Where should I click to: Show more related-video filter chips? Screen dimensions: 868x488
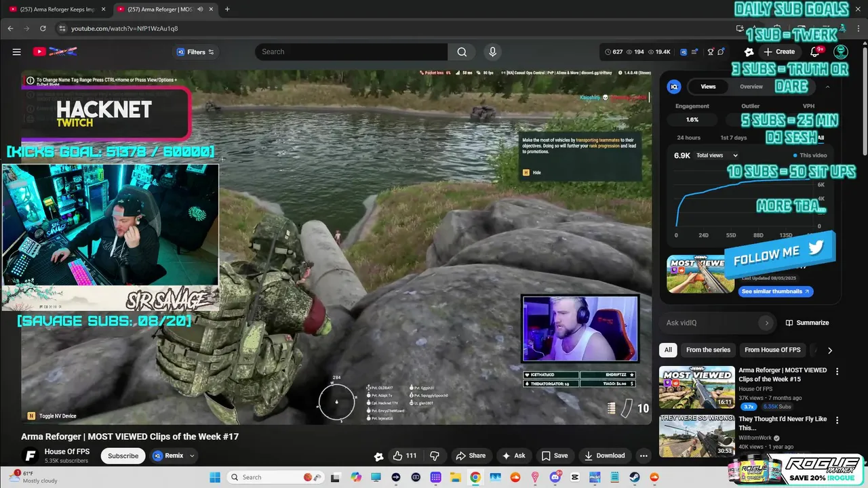click(829, 350)
